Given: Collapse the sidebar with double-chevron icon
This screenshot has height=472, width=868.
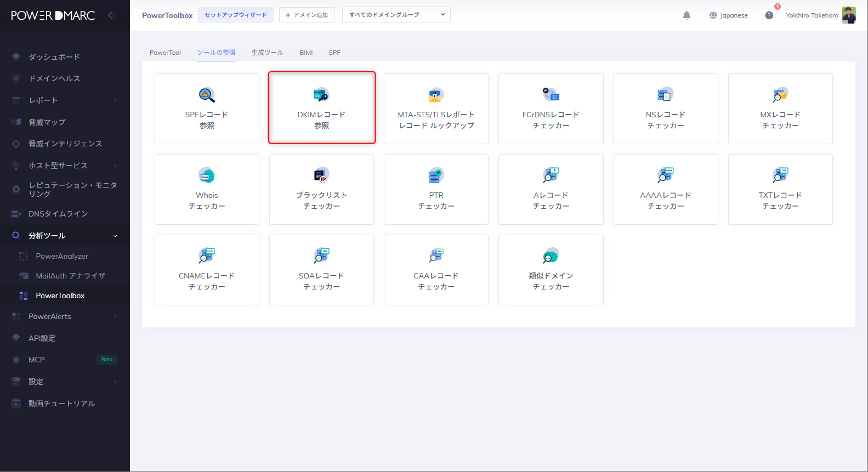Looking at the screenshot, I should 112,15.
